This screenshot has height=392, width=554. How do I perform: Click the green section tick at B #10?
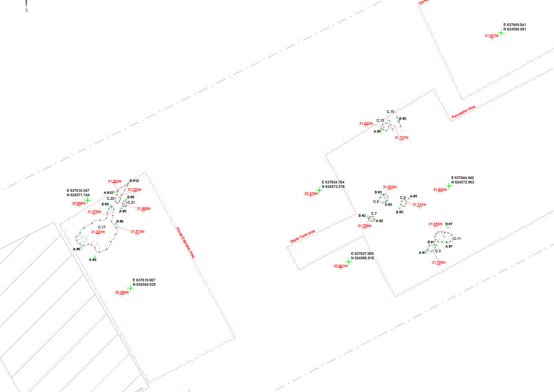[127, 183]
